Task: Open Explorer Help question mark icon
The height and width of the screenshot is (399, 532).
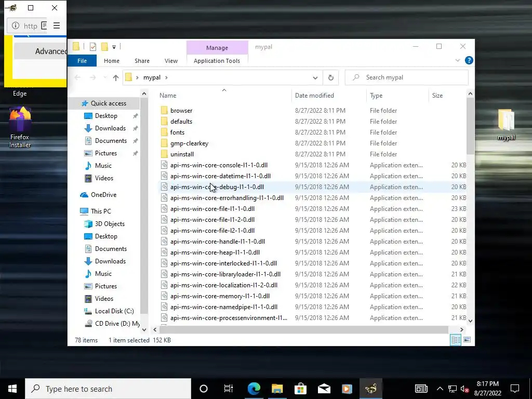Action: [x=469, y=60]
